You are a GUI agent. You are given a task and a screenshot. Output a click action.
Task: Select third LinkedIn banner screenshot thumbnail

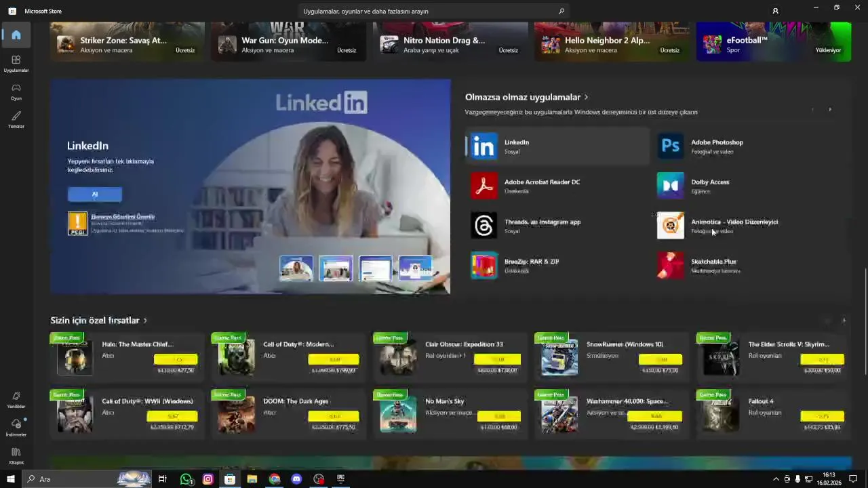tap(376, 268)
